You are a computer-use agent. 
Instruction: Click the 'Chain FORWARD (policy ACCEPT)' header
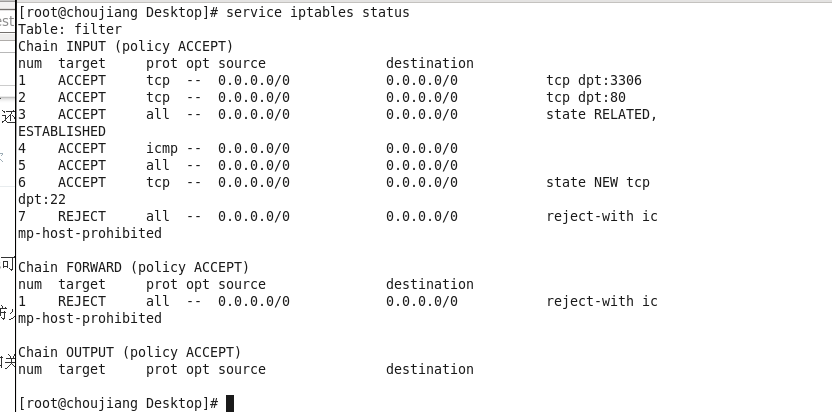tap(134, 267)
